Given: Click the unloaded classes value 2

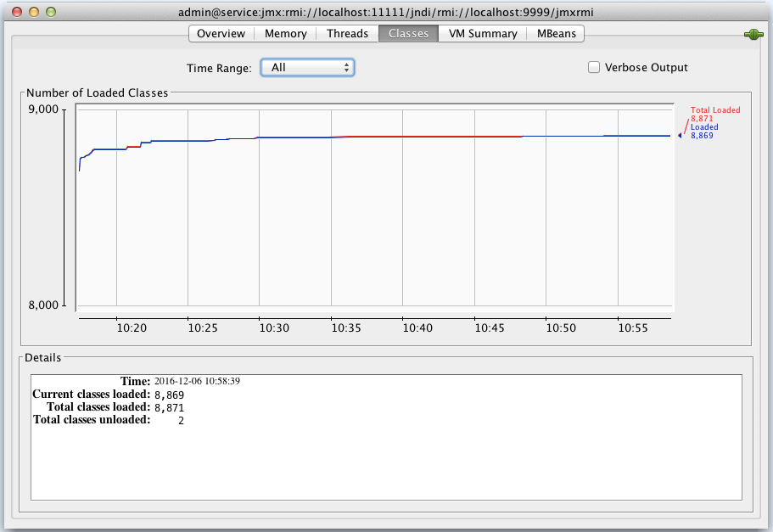Looking at the screenshot, I should pyautogui.click(x=181, y=421).
